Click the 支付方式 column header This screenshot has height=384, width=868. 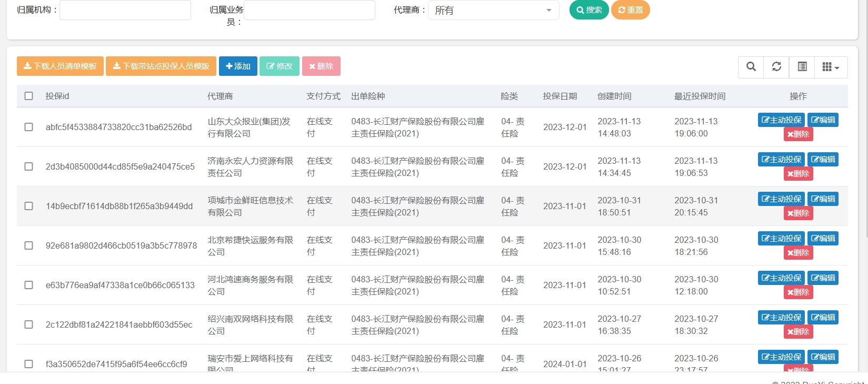[x=324, y=96]
